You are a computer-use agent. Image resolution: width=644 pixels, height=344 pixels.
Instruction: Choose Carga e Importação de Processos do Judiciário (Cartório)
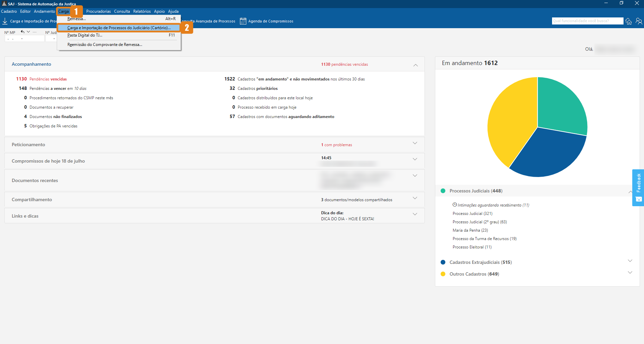(119, 28)
